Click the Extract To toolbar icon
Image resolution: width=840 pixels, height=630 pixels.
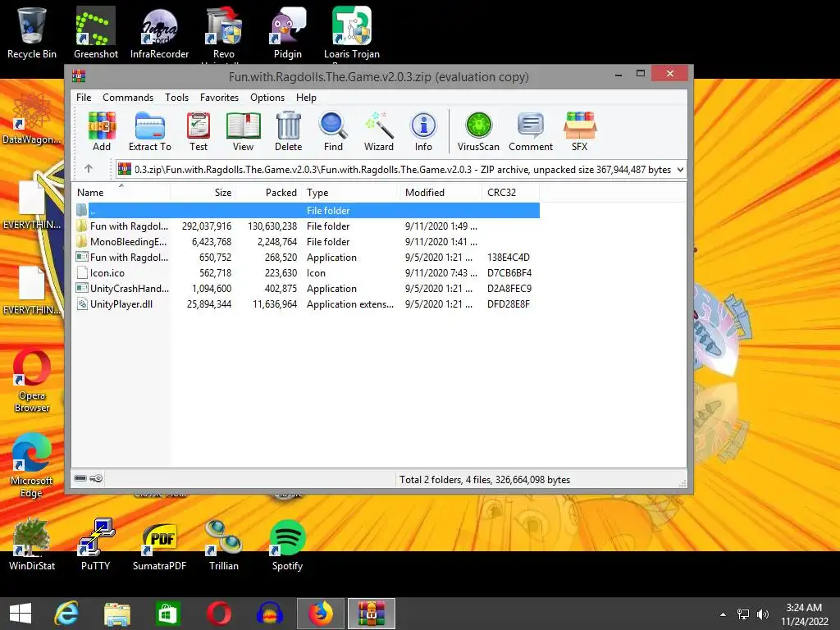(x=150, y=131)
